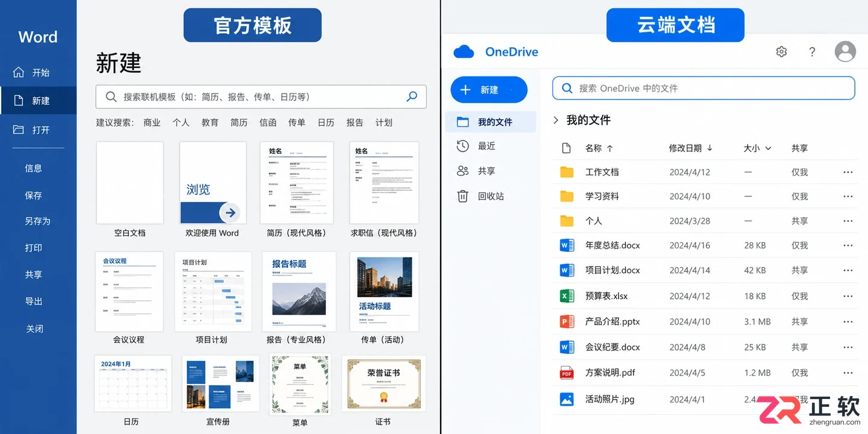Open more options for 会议纪要.docx row

pos(848,347)
